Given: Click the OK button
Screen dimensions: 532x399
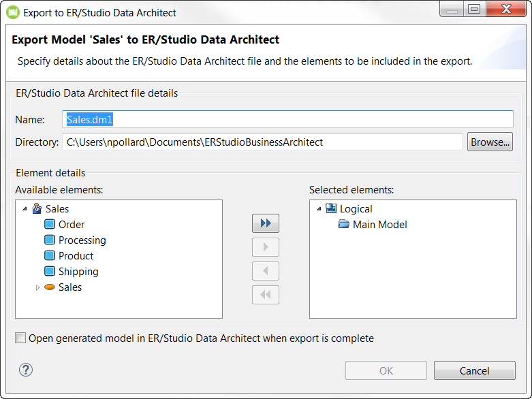Looking at the screenshot, I should [386, 370].
